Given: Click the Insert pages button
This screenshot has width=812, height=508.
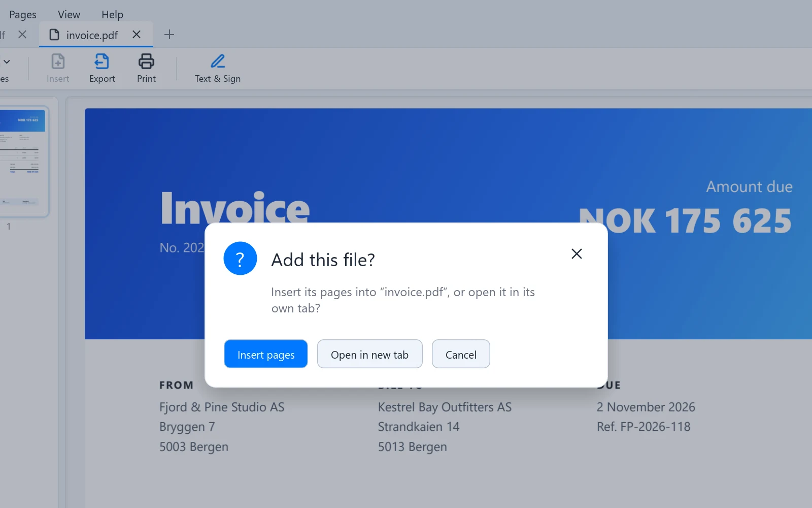Looking at the screenshot, I should (266, 354).
